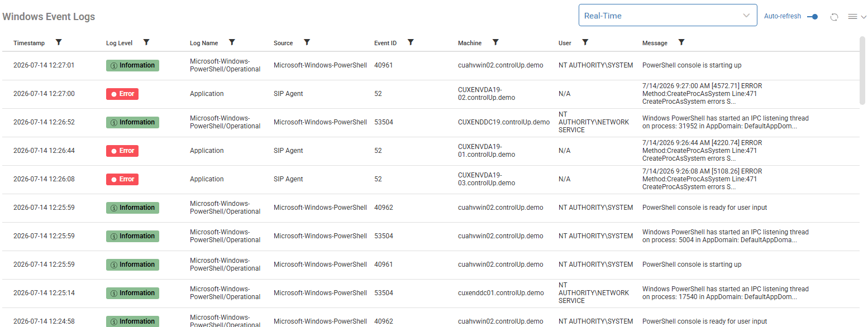Click the refresh icon
This screenshot has width=868, height=327.
tap(834, 17)
